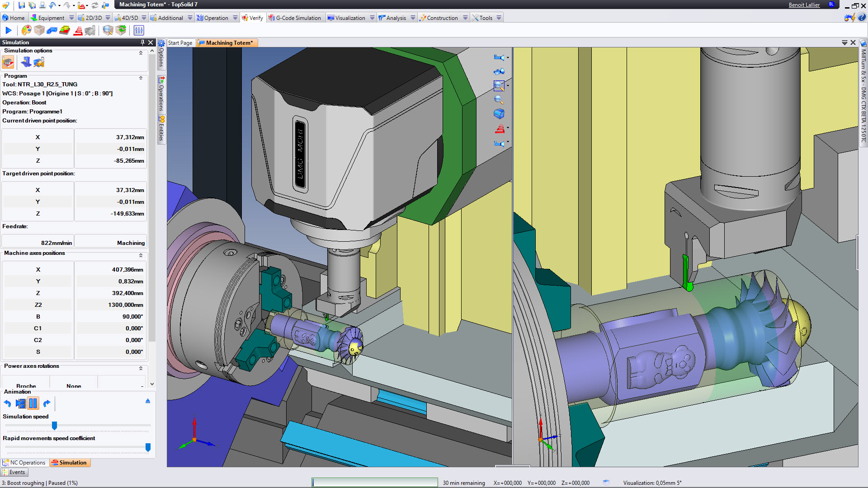Open the Events panel button
Screen dimensions: 868x488
14,472
